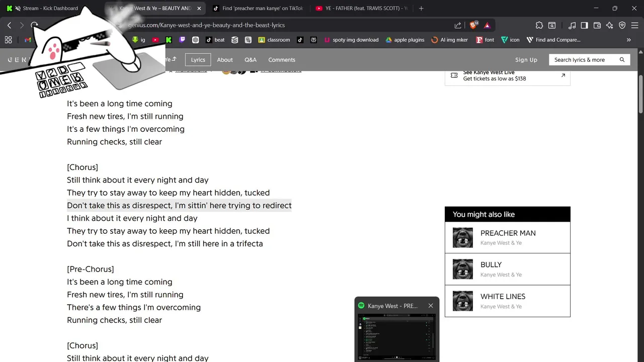Click the Spotify window preview thumbnail

click(x=397, y=336)
